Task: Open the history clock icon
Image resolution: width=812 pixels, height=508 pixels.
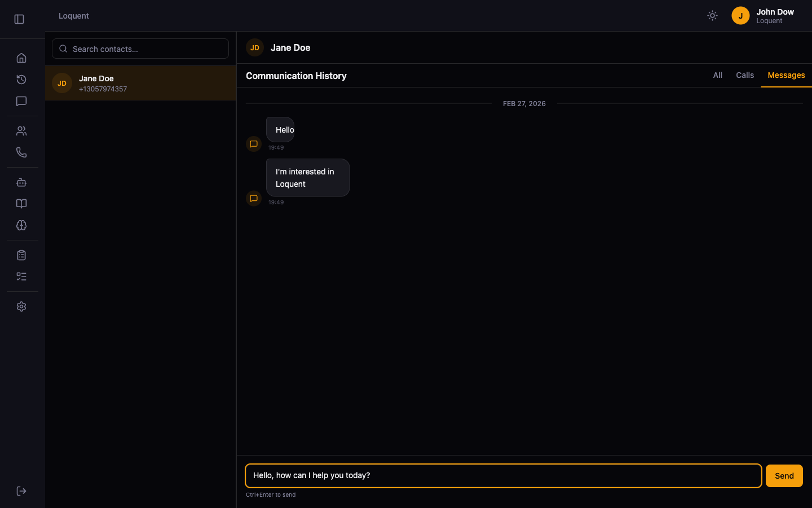Action: click(x=21, y=80)
